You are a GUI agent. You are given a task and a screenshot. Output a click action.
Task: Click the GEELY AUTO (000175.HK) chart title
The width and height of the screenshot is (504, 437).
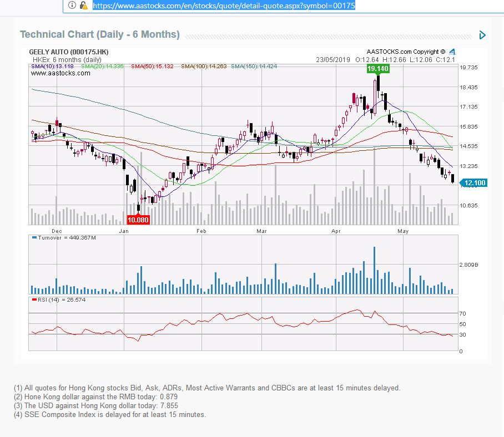pos(69,52)
